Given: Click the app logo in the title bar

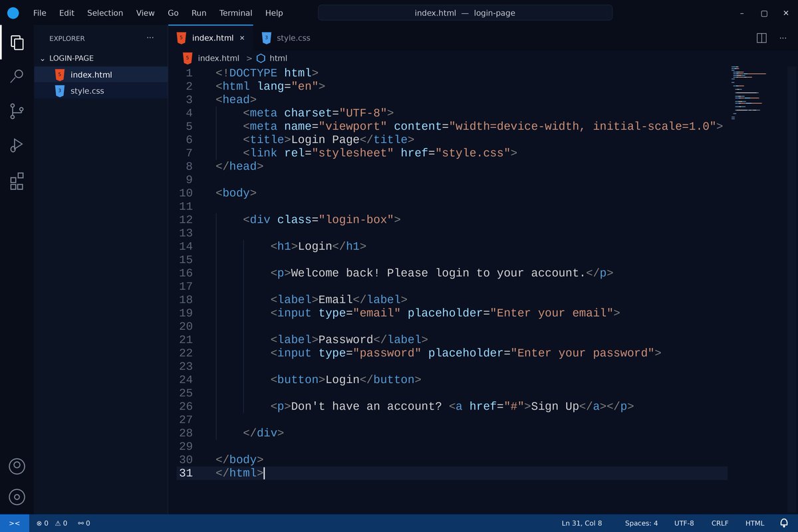Looking at the screenshot, I should (13, 13).
